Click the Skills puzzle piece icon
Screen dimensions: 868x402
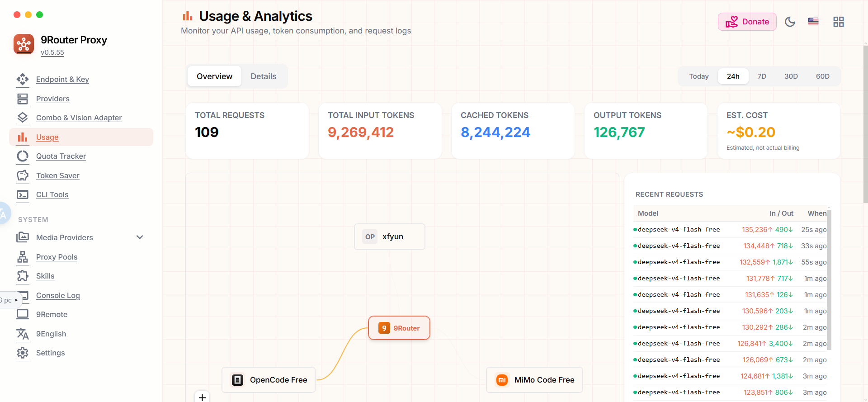pos(23,276)
